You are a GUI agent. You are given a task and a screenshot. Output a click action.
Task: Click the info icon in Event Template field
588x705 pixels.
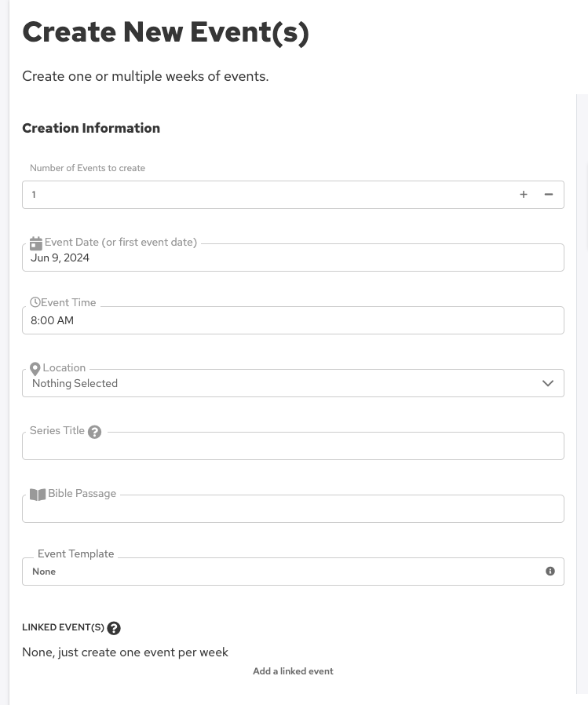(x=550, y=572)
